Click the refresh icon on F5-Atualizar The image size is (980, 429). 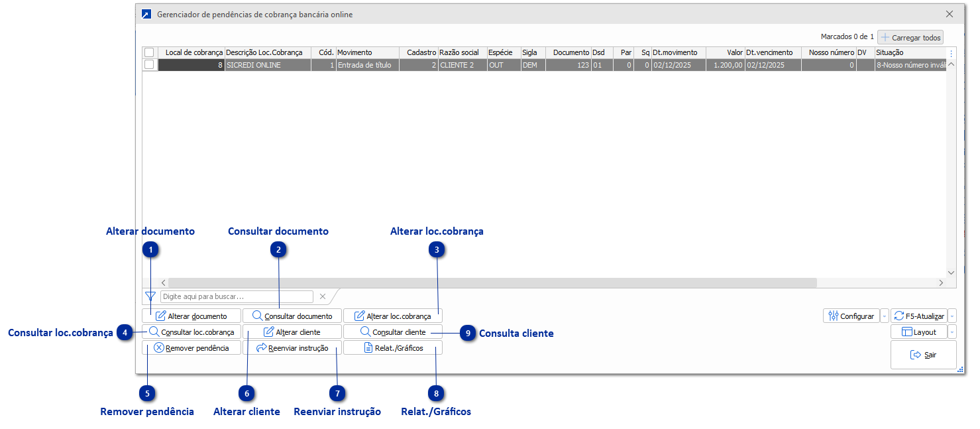click(900, 316)
